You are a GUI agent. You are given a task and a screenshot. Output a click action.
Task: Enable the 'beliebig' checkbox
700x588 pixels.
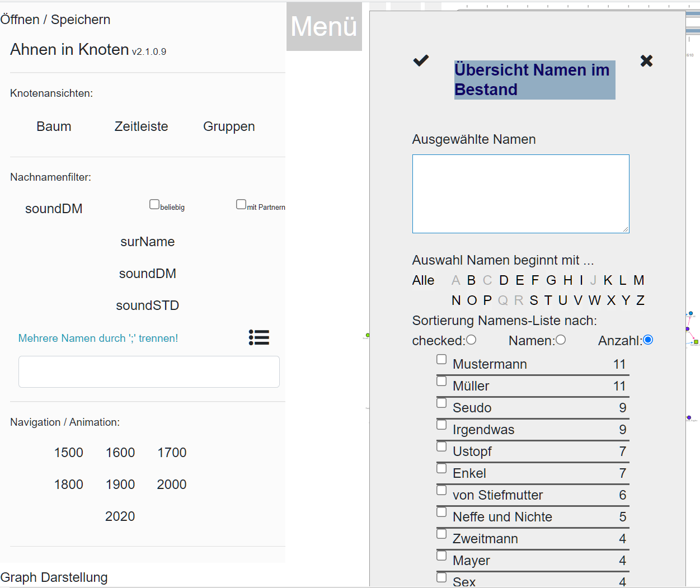click(154, 204)
